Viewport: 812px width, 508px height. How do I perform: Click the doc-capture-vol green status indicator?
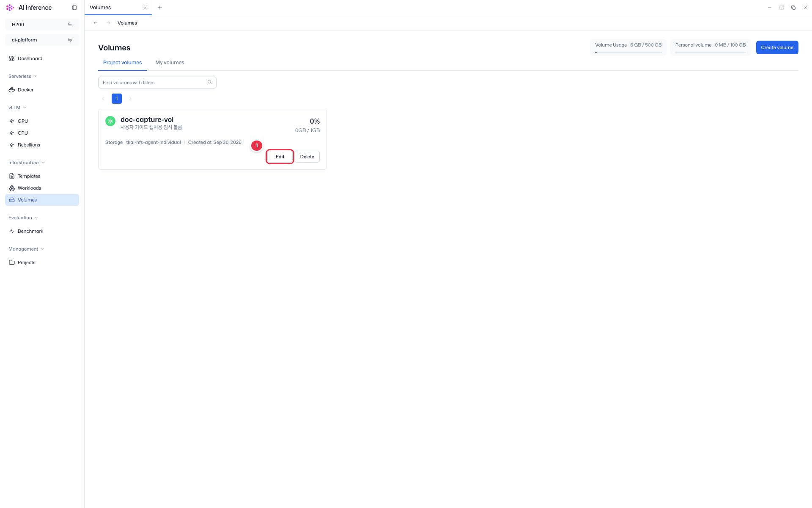110,121
